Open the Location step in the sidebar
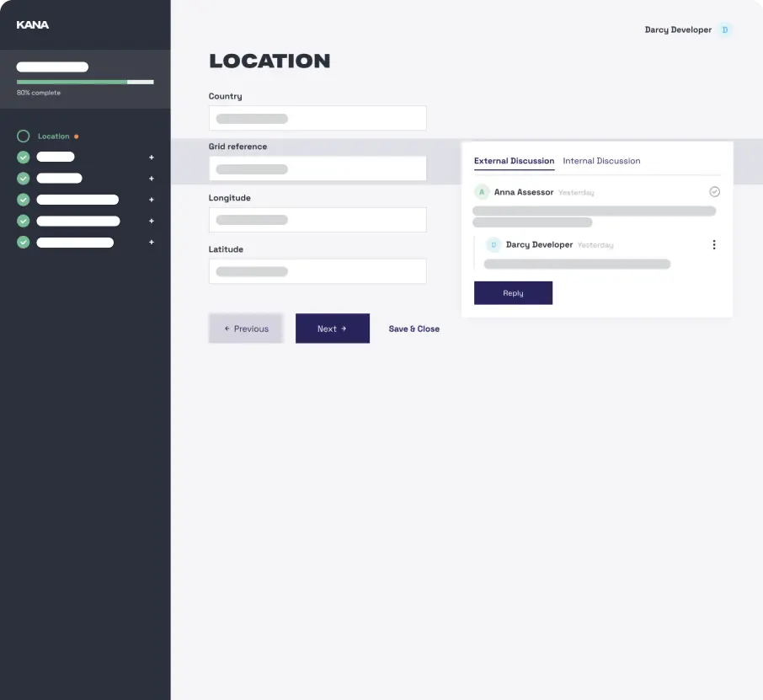 pyautogui.click(x=54, y=136)
